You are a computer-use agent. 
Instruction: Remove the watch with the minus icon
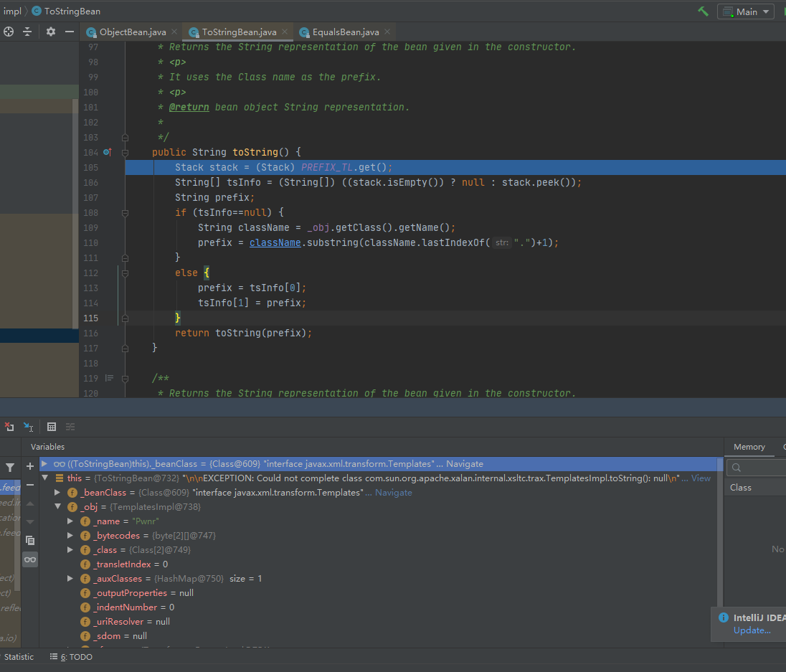[x=30, y=485]
